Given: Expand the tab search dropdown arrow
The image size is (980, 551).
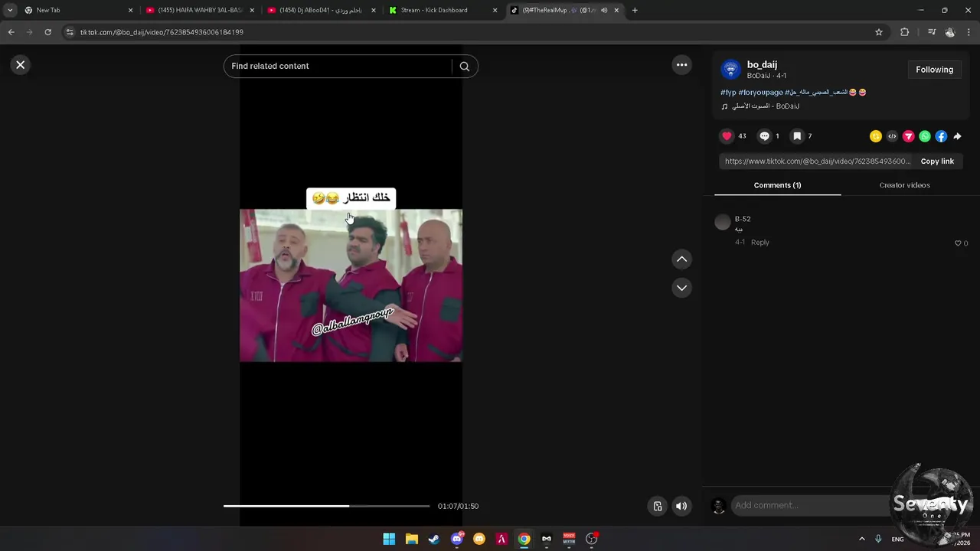Looking at the screenshot, I should [9, 10].
